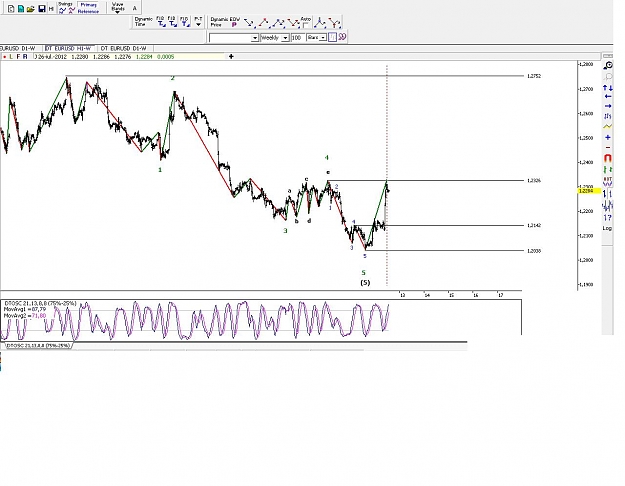Select the red Y-shaped fork tool

coord(335,23)
